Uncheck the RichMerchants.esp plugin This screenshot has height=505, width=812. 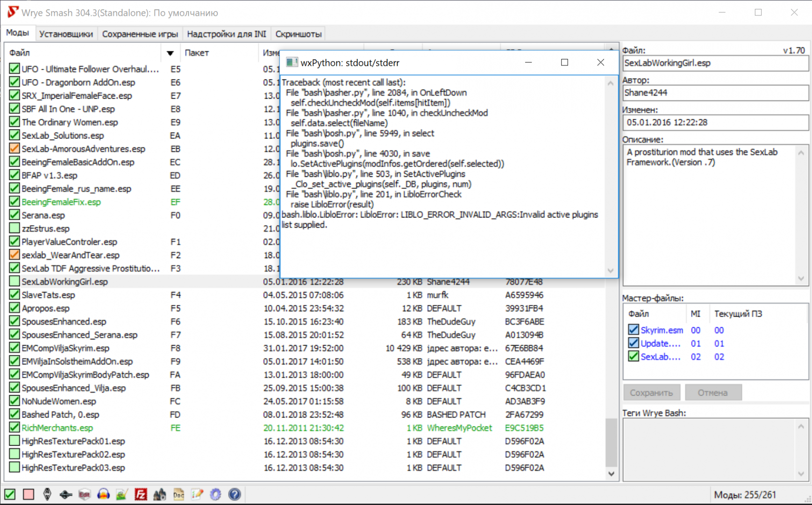tap(14, 427)
